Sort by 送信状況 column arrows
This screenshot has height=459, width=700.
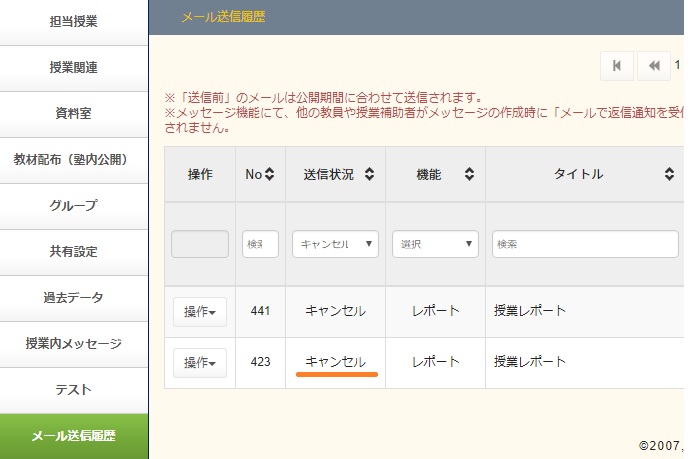pyautogui.click(x=369, y=175)
